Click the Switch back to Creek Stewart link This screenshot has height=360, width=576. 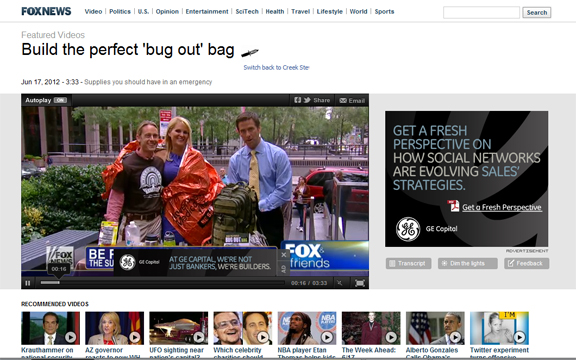coord(276,67)
